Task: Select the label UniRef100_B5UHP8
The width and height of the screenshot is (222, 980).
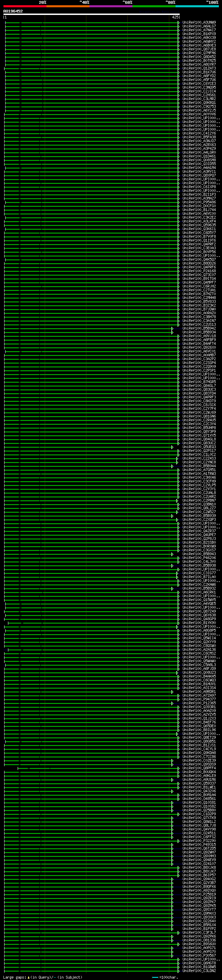Action: pyautogui.click(x=199, y=428)
